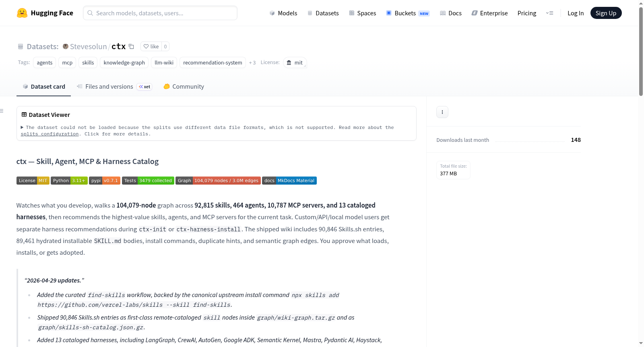This screenshot has width=644, height=347.
Task: Click the 'Downloads last month' label
Action: click(x=463, y=140)
